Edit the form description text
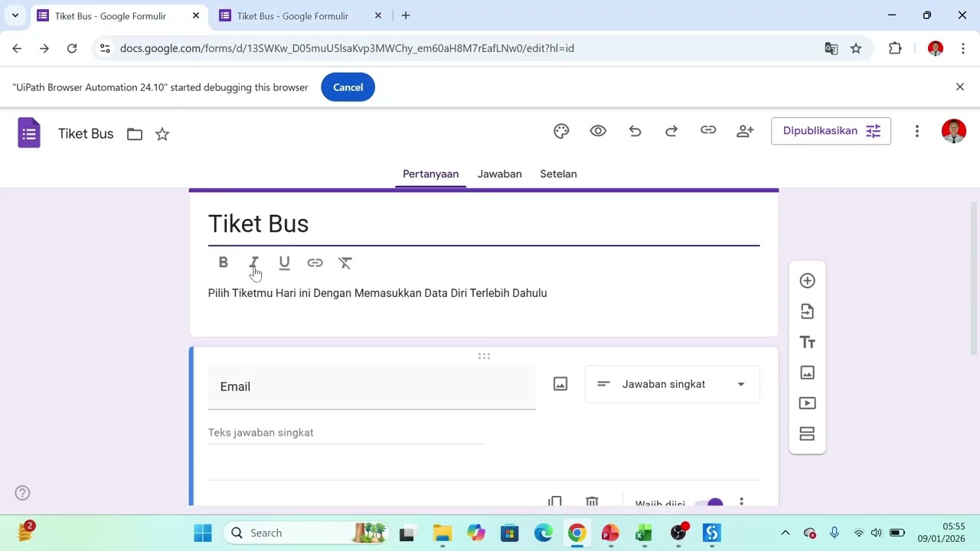Viewport: 980px width, 551px height. click(377, 293)
